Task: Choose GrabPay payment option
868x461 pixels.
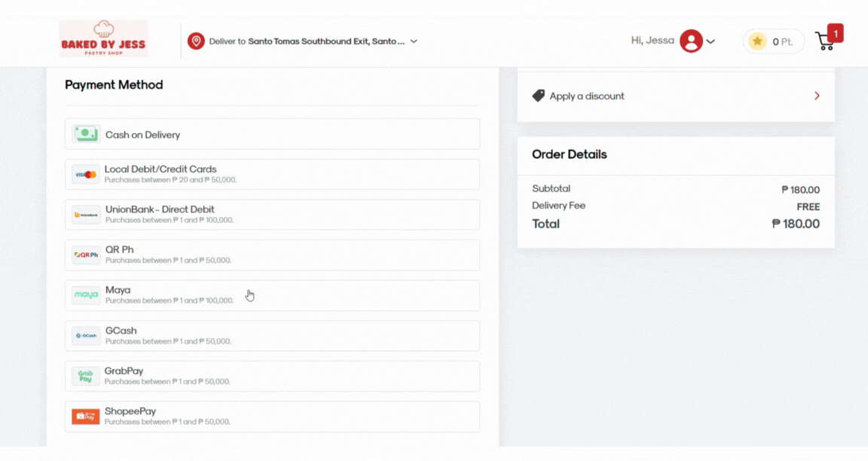Action: coord(272,376)
